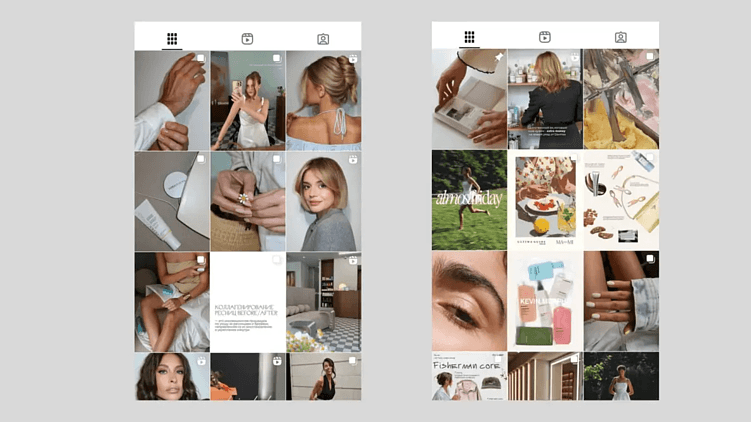Open the mirror selfie white dress post
Viewport: 751px width, 422px height.
pyautogui.click(x=248, y=101)
